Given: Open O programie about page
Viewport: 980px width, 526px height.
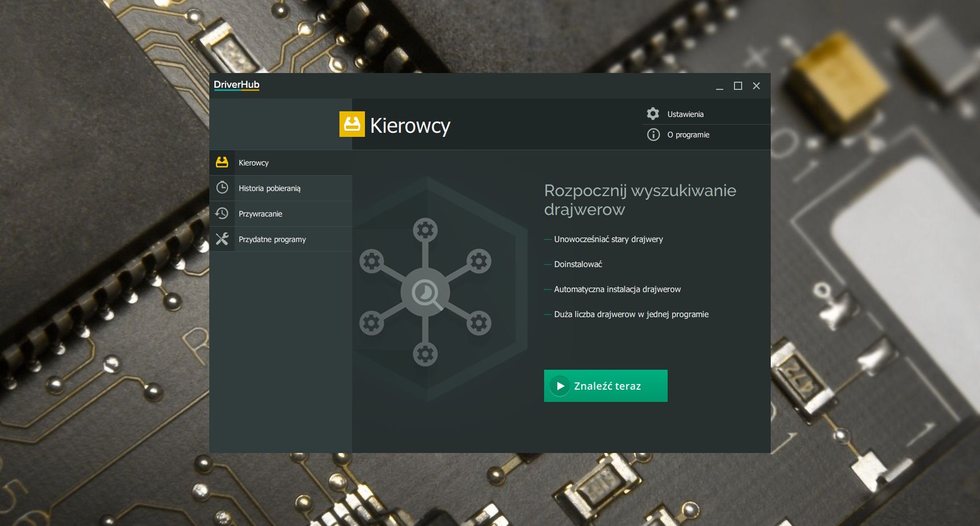Looking at the screenshot, I should (707, 134).
